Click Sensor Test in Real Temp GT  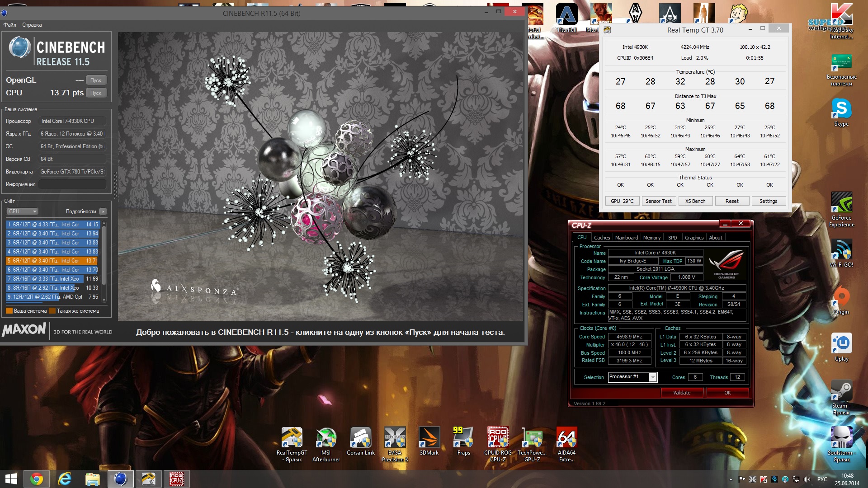coord(658,201)
